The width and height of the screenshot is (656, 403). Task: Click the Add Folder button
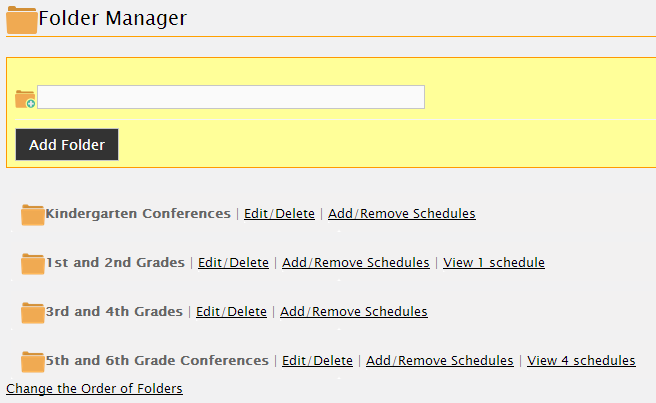[x=67, y=144]
